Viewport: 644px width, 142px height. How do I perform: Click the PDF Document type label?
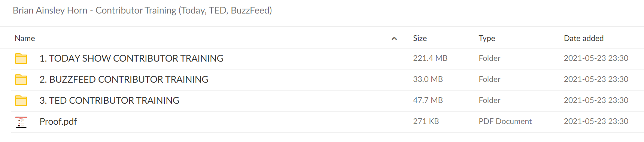pos(505,121)
